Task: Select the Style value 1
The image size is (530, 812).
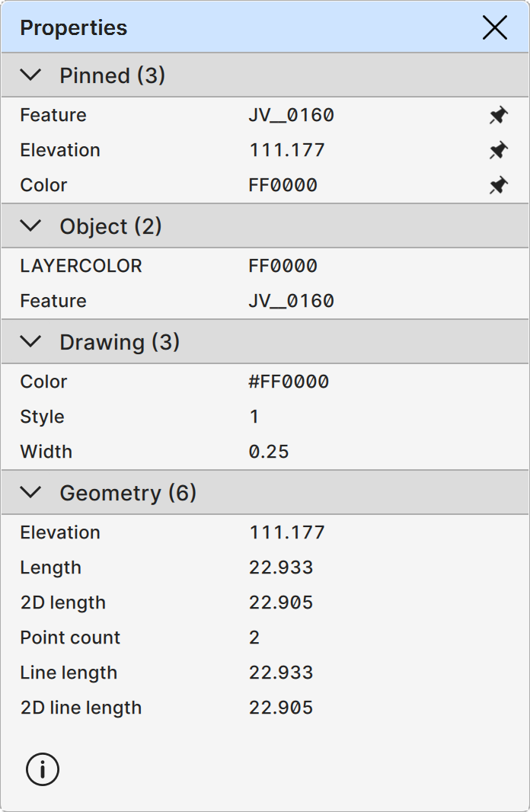Action: 254,417
